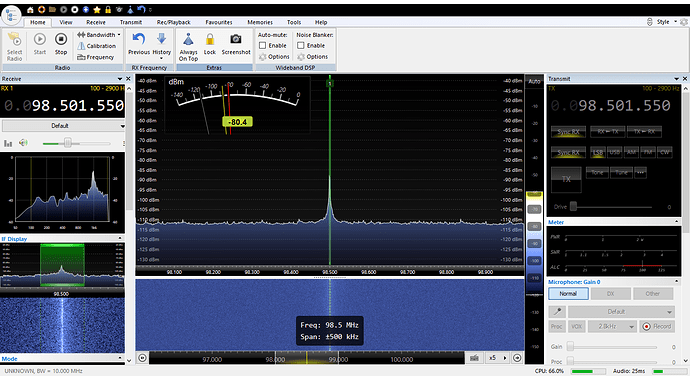Image resolution: width=690 pixels, height=376 pixels.
Task: Click the speaker mute icon in Receive panel
Action: (23, 143)
